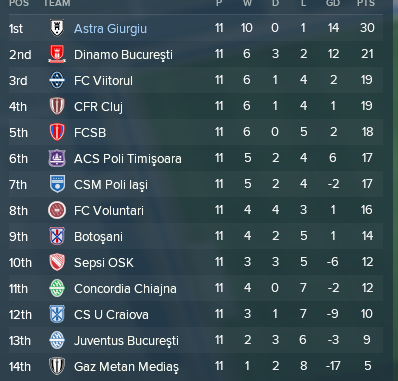Select the FCSB red and blue crest
398x381 pixels.
(x=57, y=132)
